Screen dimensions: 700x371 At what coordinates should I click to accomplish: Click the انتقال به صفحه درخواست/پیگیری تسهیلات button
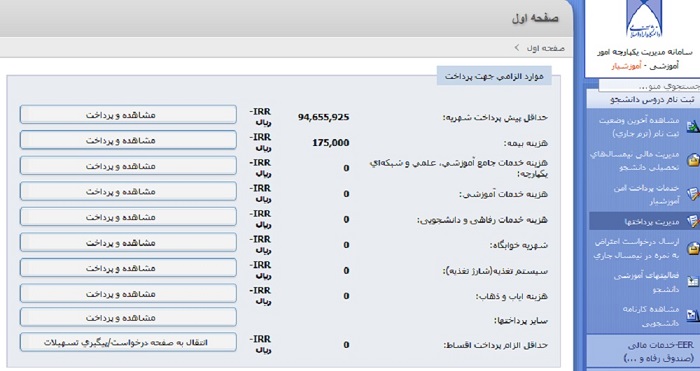click(x=128, y=342)
